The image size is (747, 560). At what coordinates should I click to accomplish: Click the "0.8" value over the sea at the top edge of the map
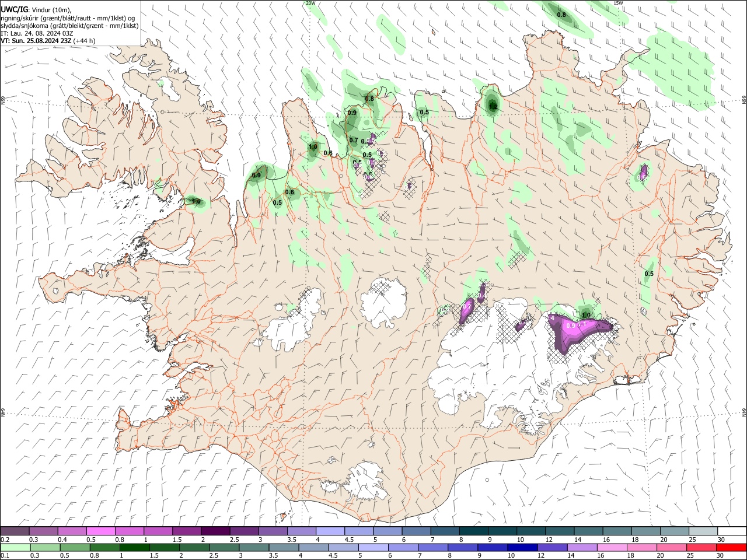point(561,15)
